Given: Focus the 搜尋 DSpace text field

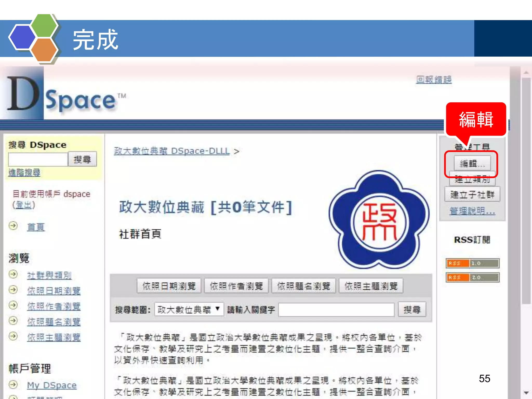Looking at the screenshot, I should pos(38,159).
